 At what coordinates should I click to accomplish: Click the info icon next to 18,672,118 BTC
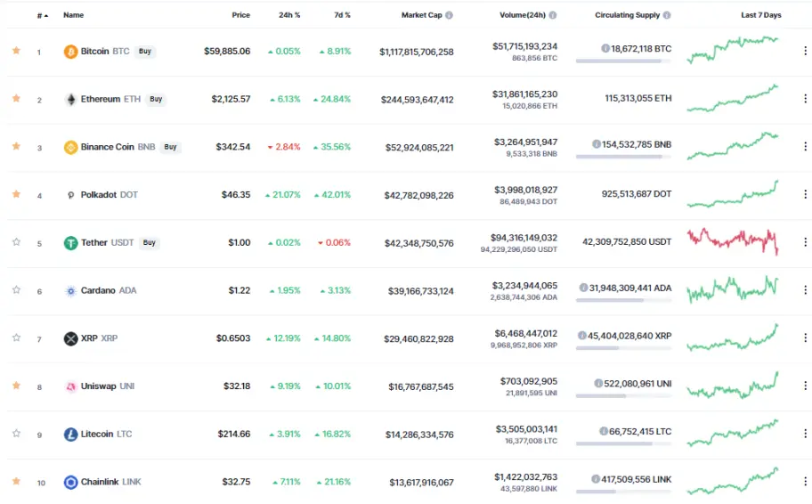coord(605,48)
